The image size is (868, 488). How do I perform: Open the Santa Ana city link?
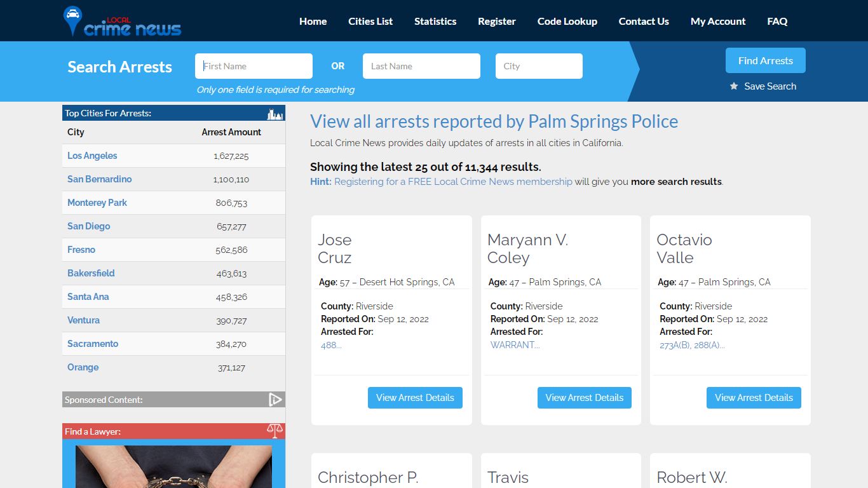click(88, 297)
